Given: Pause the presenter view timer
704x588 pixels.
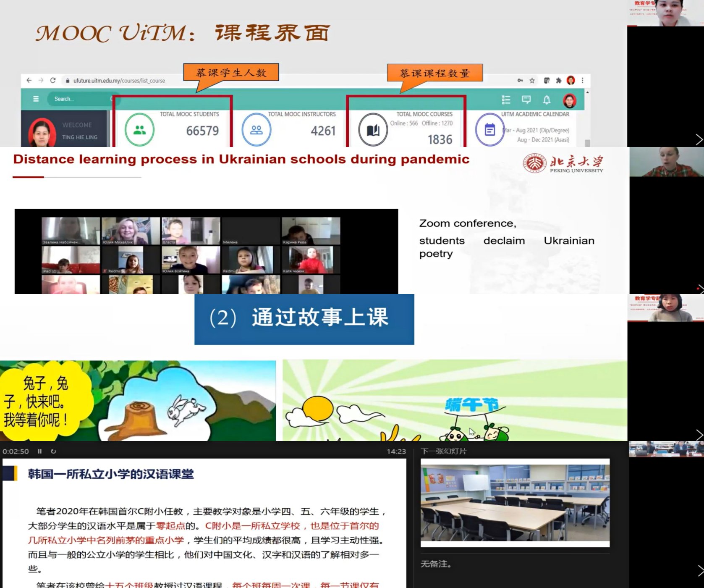Looking at the screenshot, I should point(40,451).
